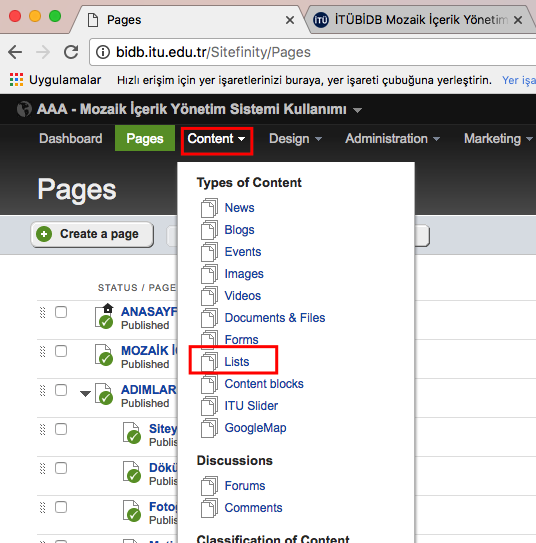Click the green plus icon on Create a page
This screenshot has height=543, width=536.
pyautogui.click(x=44, y=234)
